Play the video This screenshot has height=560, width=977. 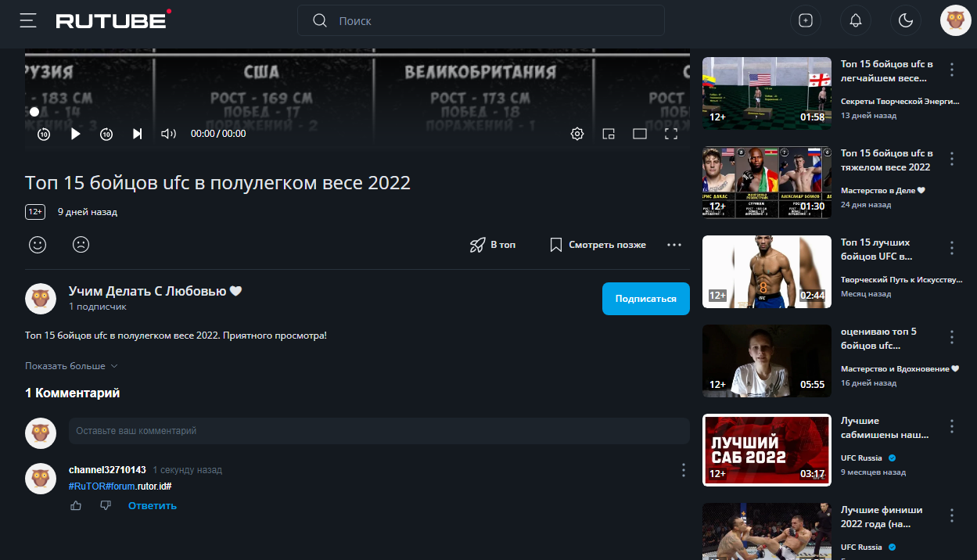tap(76, 134)
